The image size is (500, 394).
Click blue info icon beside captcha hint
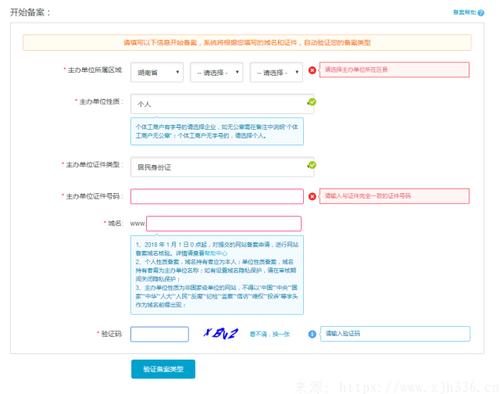312,334
